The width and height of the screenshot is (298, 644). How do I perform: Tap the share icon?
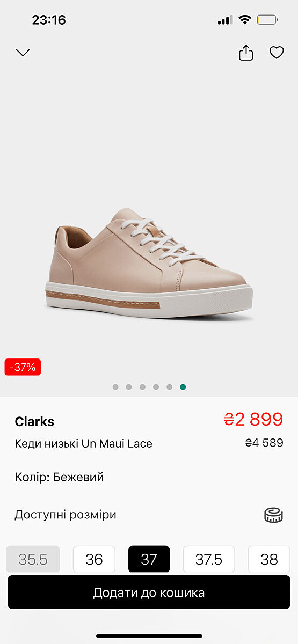point(246,53)
